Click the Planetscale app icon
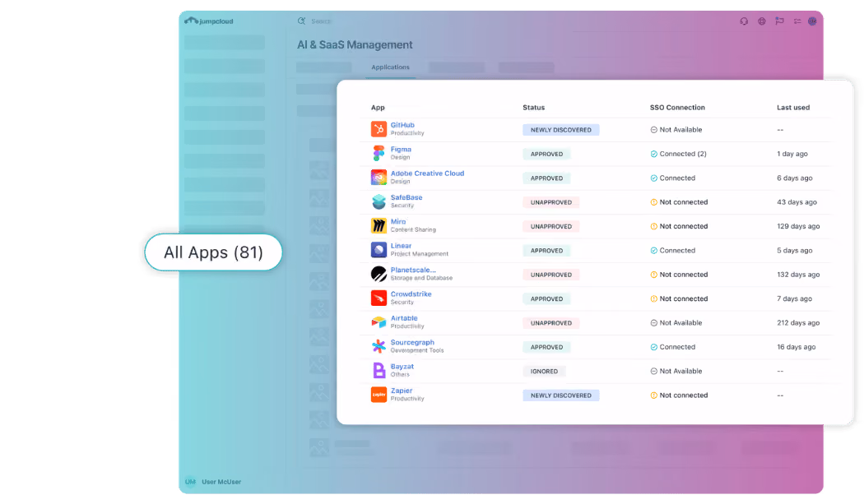The height and width of the screenshot is (504, 864). (x=379, y=274)
